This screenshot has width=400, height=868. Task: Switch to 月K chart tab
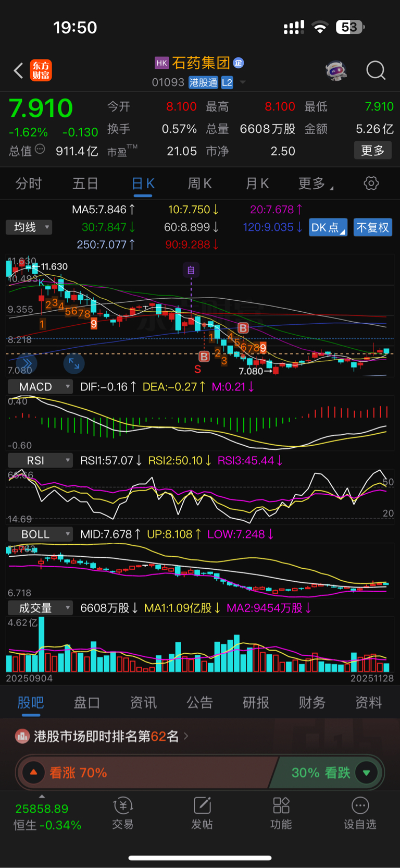click(257, 184)
